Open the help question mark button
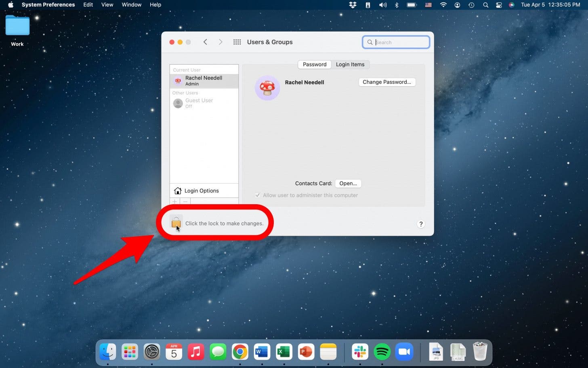588x368 pixels. [x=421, y=224]
